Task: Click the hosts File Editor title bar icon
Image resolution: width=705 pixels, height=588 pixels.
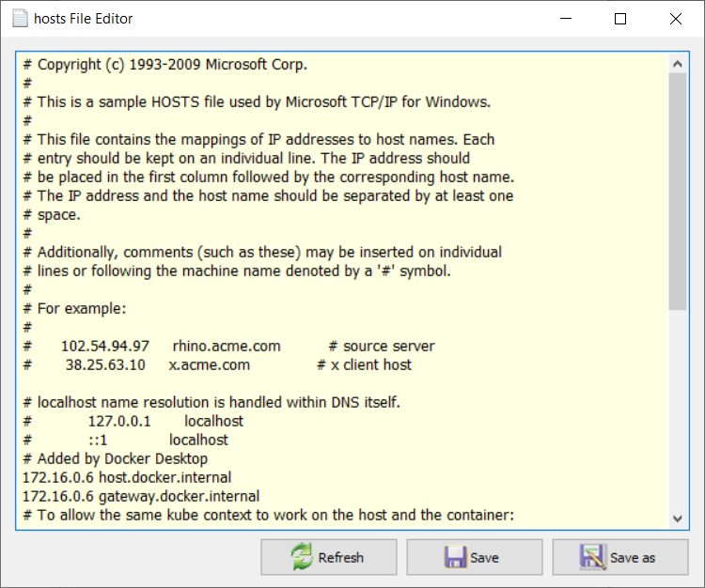Action: coord(17,19)
